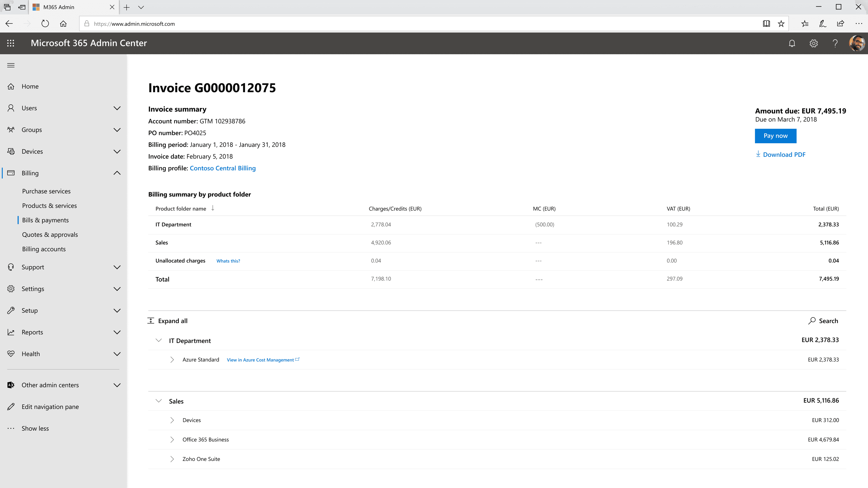This screenshot has height=488, width=868.
Task: Share this page icon
Action: 840,23
